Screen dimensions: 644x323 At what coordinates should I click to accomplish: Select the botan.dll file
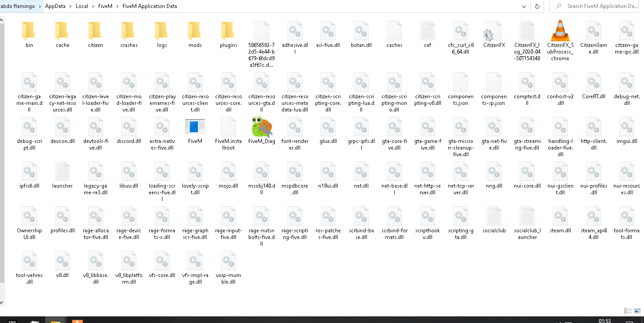(361, 35)
